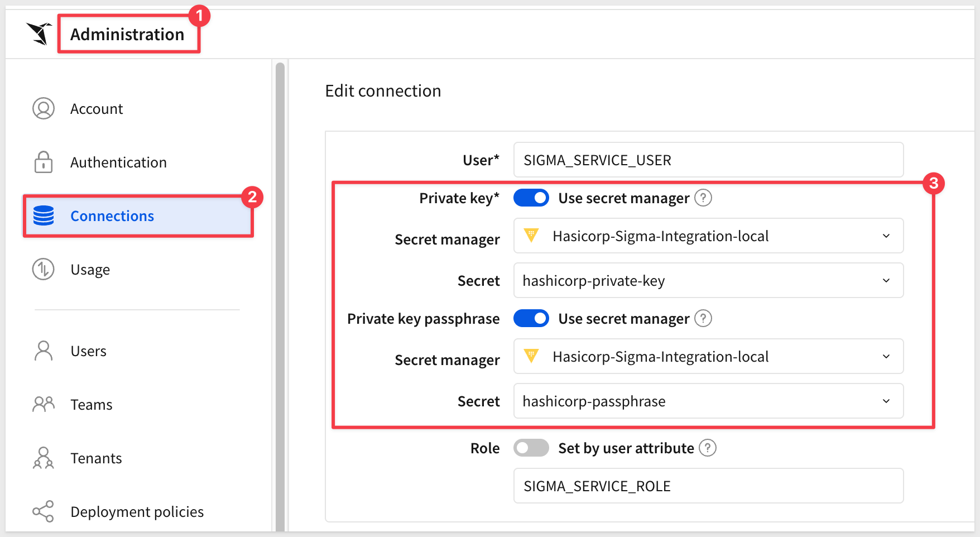This screenshot has width=980, height=537.
Task: Go to the Tenants menu item
Action: pos(96,458)
